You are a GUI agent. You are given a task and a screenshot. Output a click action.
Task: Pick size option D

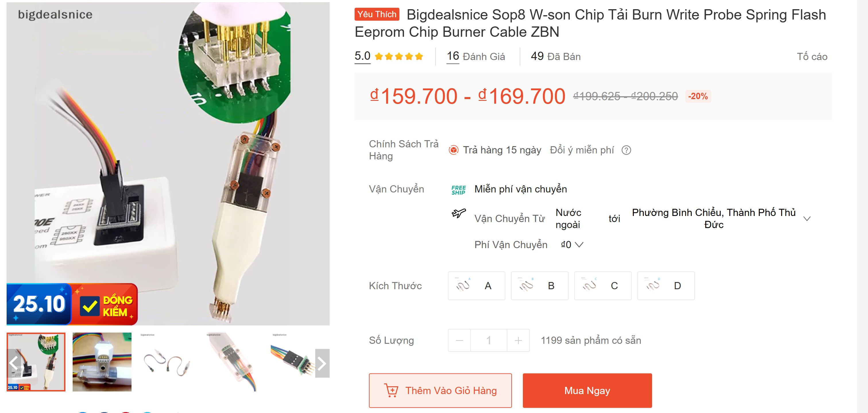coord(666,285)
